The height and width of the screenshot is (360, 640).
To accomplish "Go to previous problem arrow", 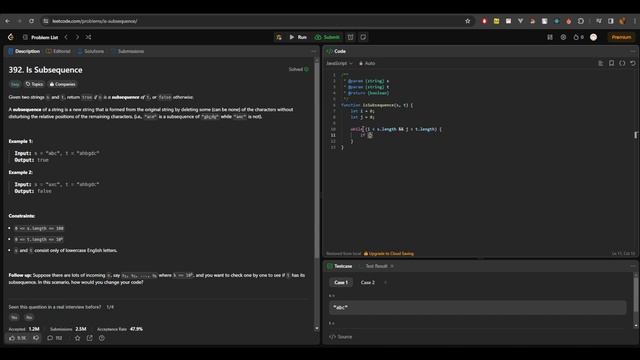I will [66, 37].
